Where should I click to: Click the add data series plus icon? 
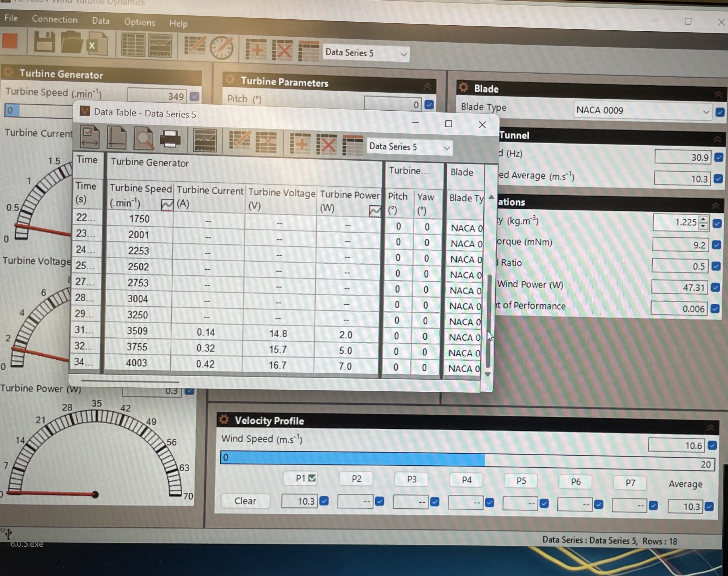click(x=256, y=49)
